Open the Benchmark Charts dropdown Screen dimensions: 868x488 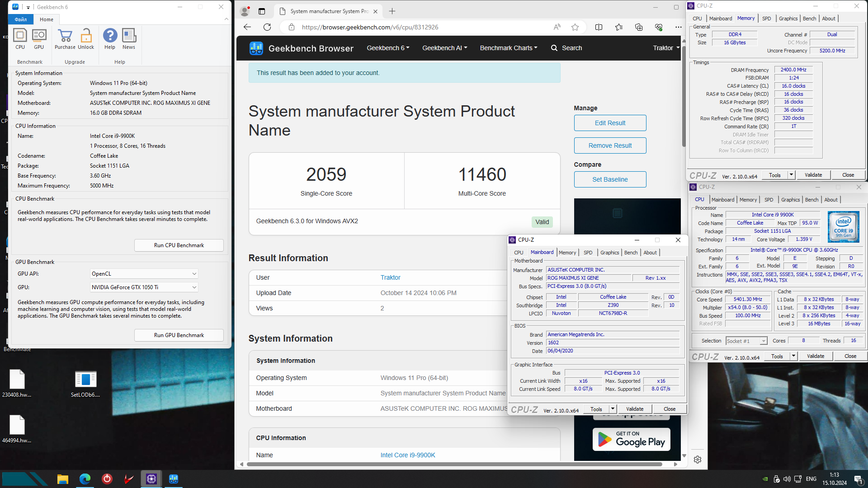509,48
